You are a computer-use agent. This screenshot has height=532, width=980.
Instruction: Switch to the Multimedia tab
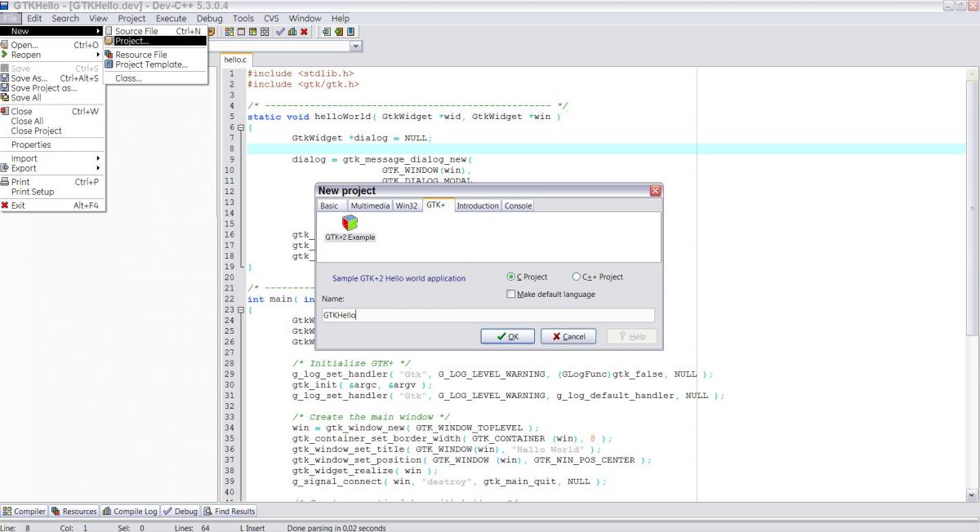click(x=370, y=206)
